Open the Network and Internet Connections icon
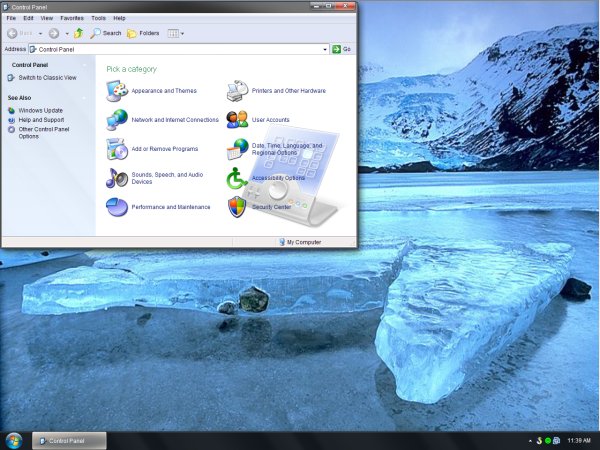Screen dimensions: 600x450 [x=116, y=120]
